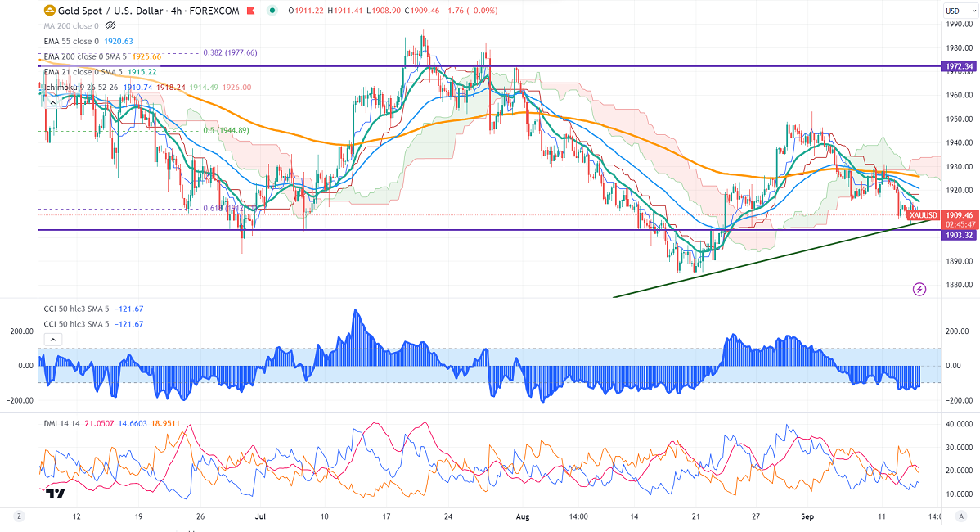Click the Sep label on time axis
The width and height of the screenshot is (980, 532).
pyautogui.click(x=807, y=516)
